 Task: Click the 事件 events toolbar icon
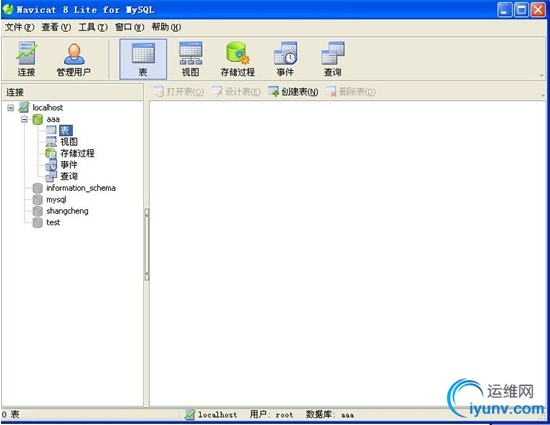285,59
